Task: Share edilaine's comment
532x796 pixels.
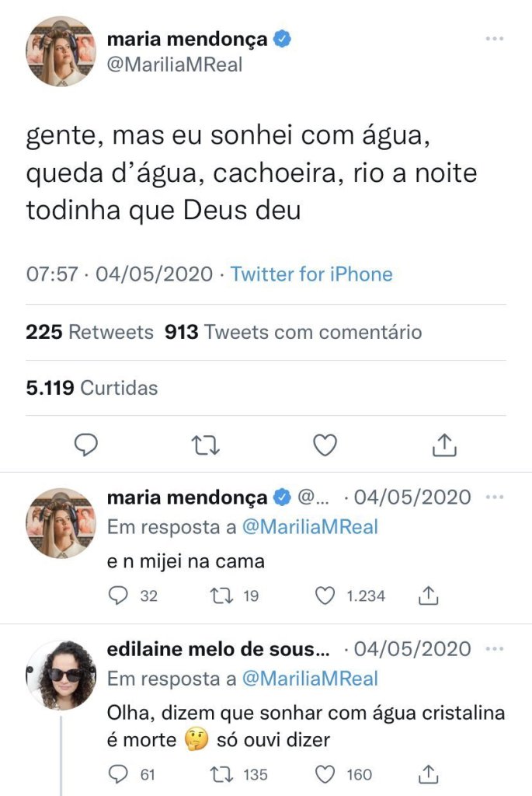Action: [x=429, y=774]
